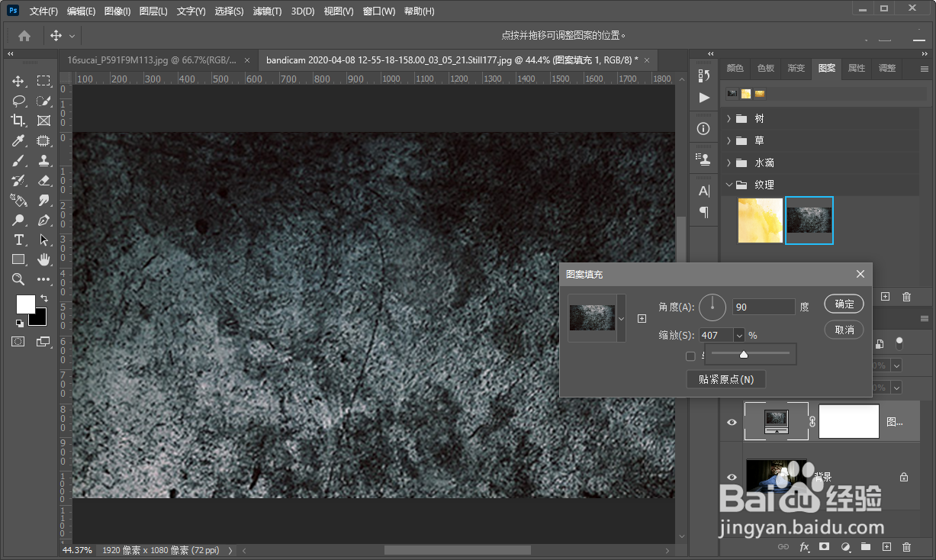Viewport: 936px width, 560px height.
Task: Click the angle dial control
Action: click(713, 307)
